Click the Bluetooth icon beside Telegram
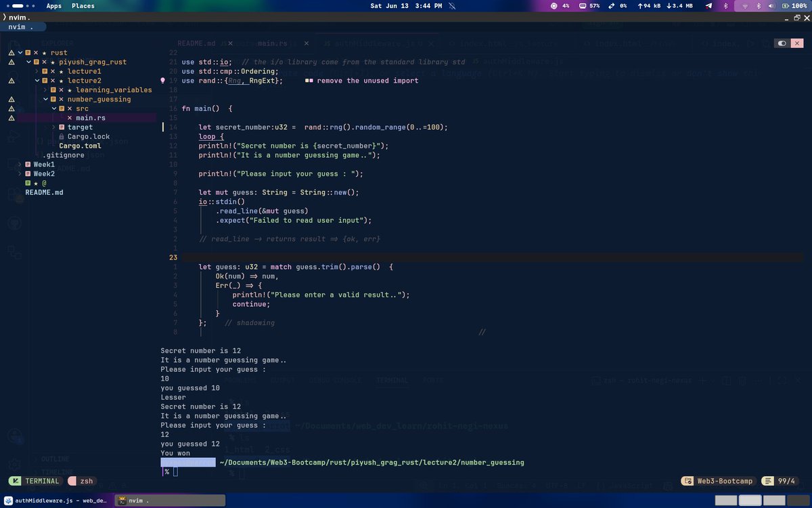The width and height of the screenshot is (812, 508). tap(726, 5)
